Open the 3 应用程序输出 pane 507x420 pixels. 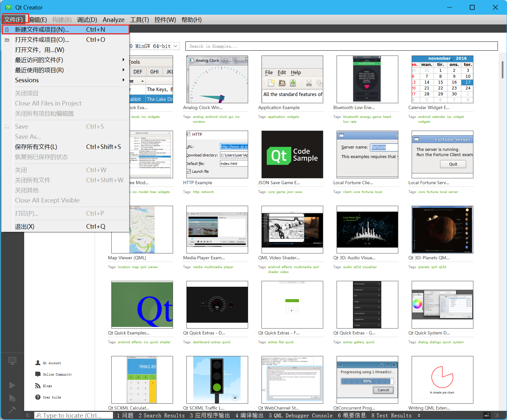pyautogui.click(x=210, y=415)
